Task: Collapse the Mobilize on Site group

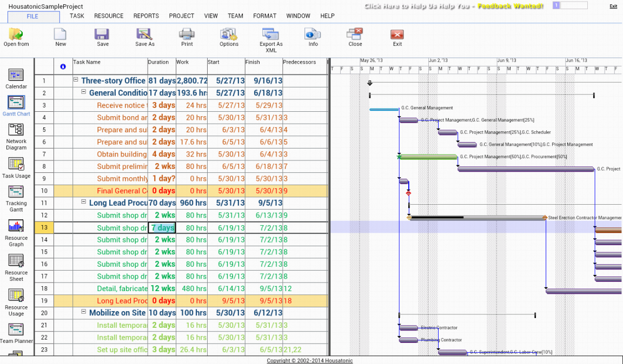Action: coord(84,312)
